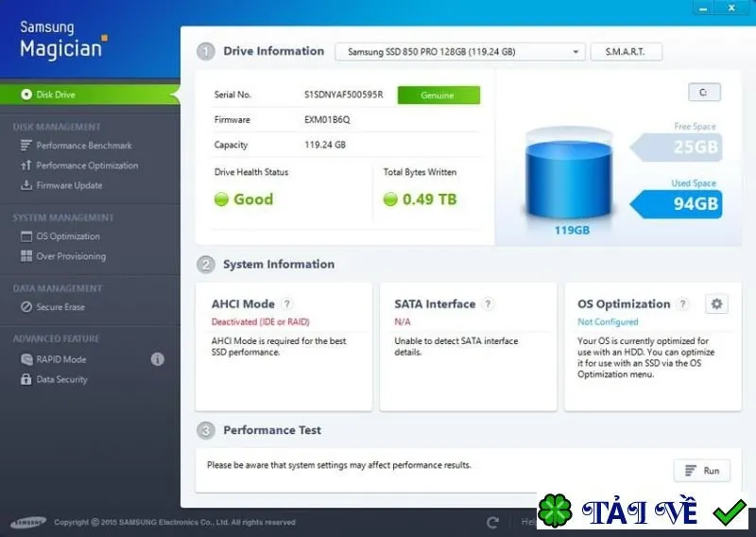Open Firmware Update page

(69, 185)
